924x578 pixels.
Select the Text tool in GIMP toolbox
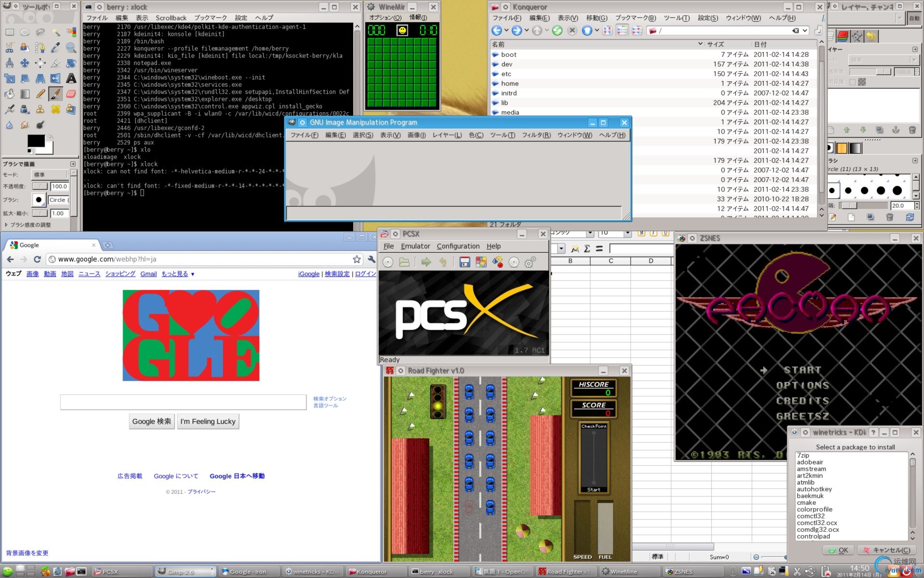71,78
